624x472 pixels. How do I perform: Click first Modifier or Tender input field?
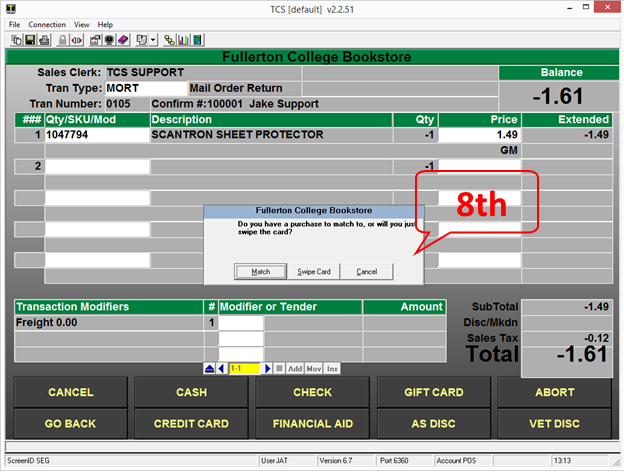click(x=241, y=323)
